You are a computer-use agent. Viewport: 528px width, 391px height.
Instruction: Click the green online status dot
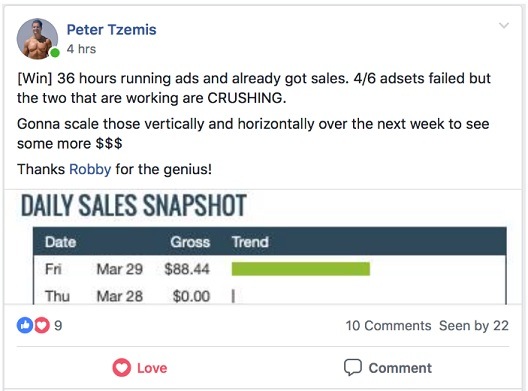coord(55,53)
